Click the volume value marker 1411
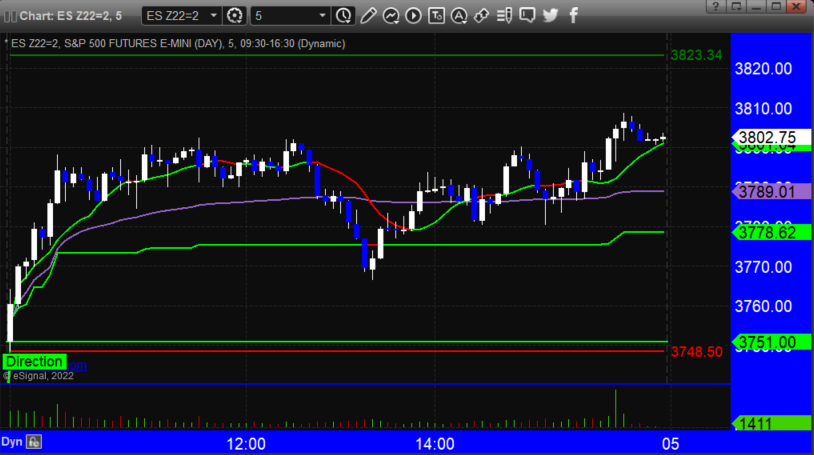Viewport: 814px width, 455px height. pos(771,423)
